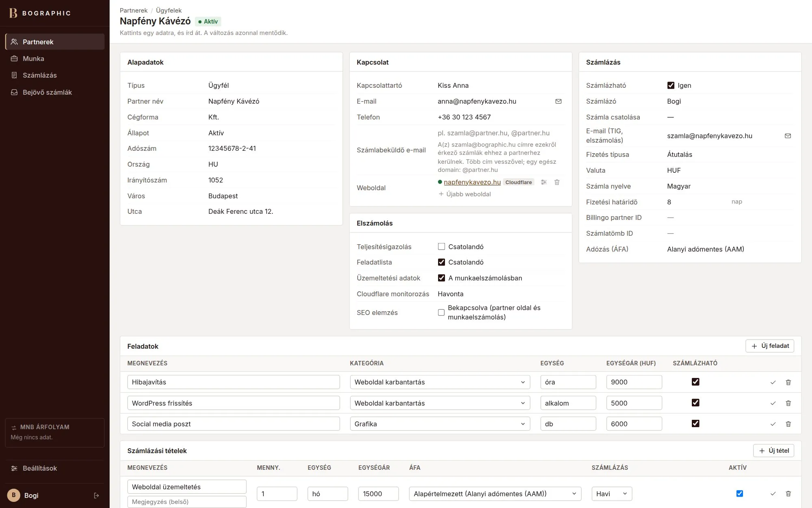The height and width of the screenshot is (508, 812).
Task: Click Újabb weboldal to add website
Action: click(465, 194)
